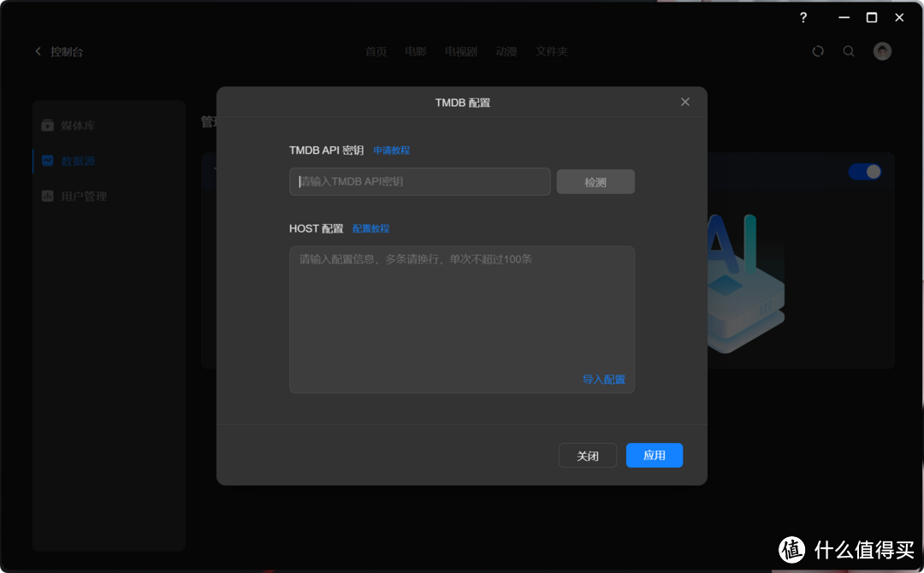Select 动漫 in the top navigation
The height and width of the screenshot is (573, 924).
coord(506,51)
